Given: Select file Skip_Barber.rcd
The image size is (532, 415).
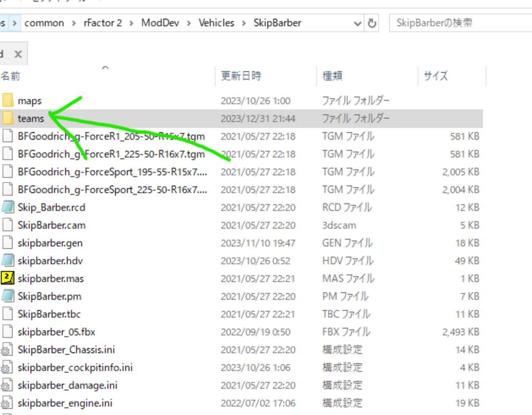Looking at the screenshot, I should [52, 207].
